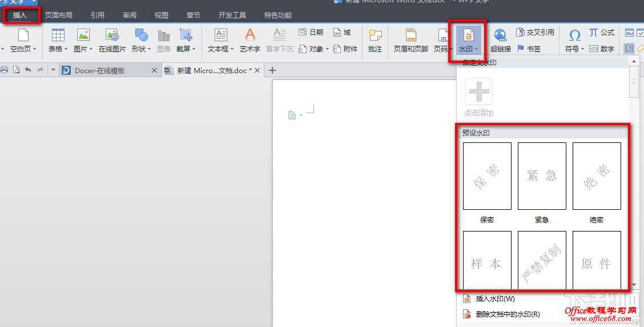This screenshot has width=644, height=327.
Task: Insert a 书签 bookmark
Action: click(x=529, y=49)
